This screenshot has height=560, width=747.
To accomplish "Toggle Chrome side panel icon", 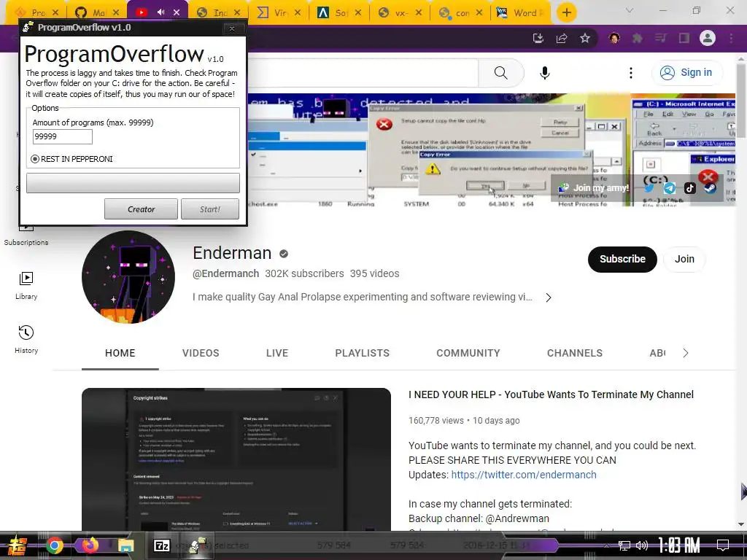I will click(x=684, y=38).
